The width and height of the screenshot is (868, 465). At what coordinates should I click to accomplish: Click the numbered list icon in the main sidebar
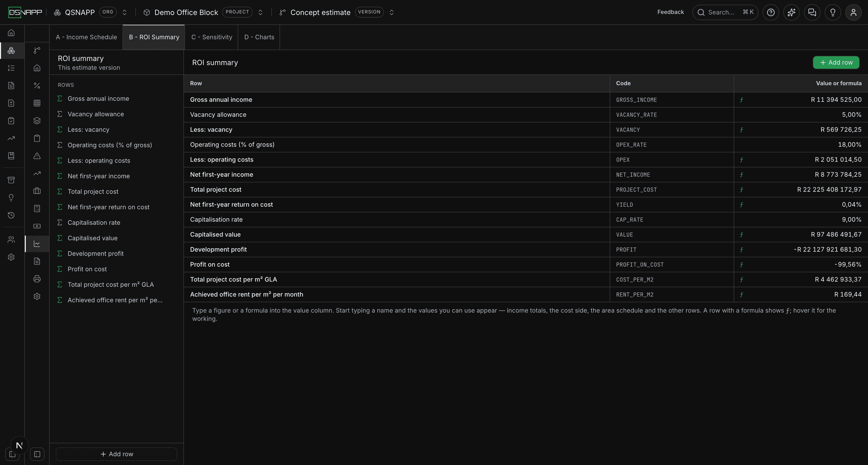[x=11, y=68]
